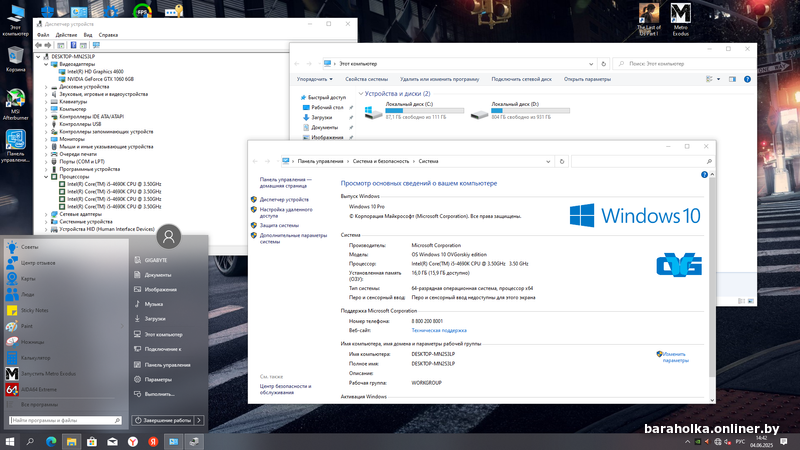
Task: Toggle preview pane icon in Explorer
Action: [733, 79]
